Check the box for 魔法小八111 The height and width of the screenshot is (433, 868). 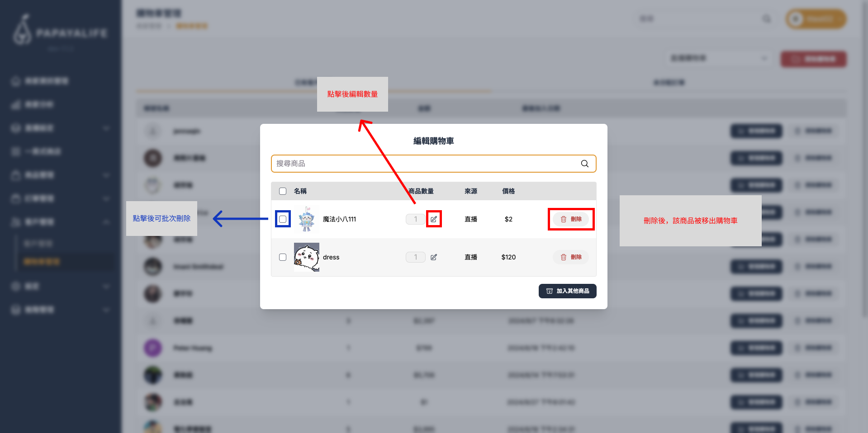[283, 219]
